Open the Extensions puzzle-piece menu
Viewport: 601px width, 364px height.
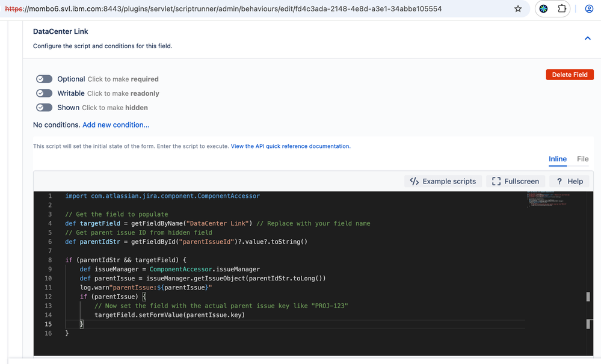[562, 8]
